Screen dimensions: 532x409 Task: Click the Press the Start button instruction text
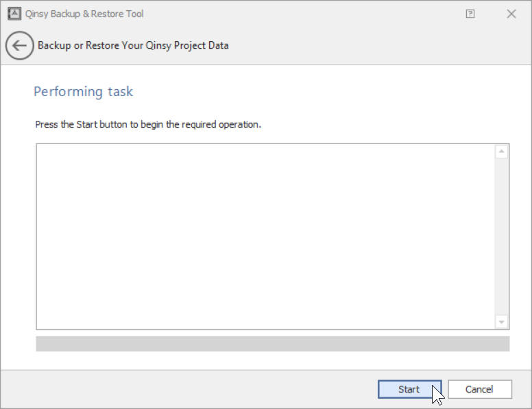tap(148, 125)
